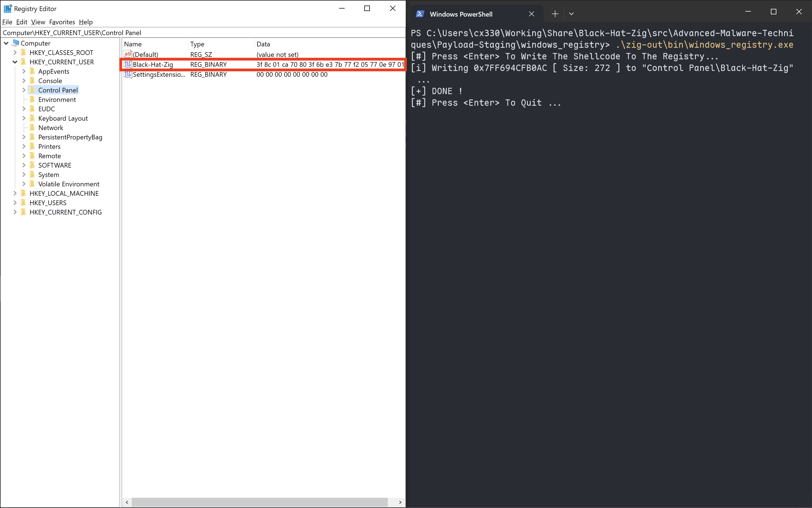
Task: Select the Black-Hat-Zig value name
Action: click(153, 64)
